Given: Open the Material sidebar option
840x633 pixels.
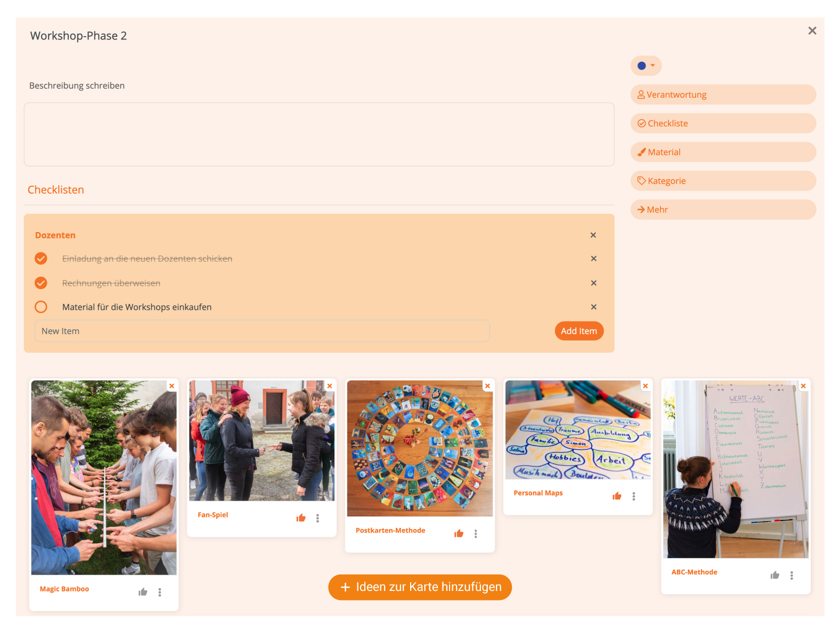Looking at the screenshot, I should (723, 152).
